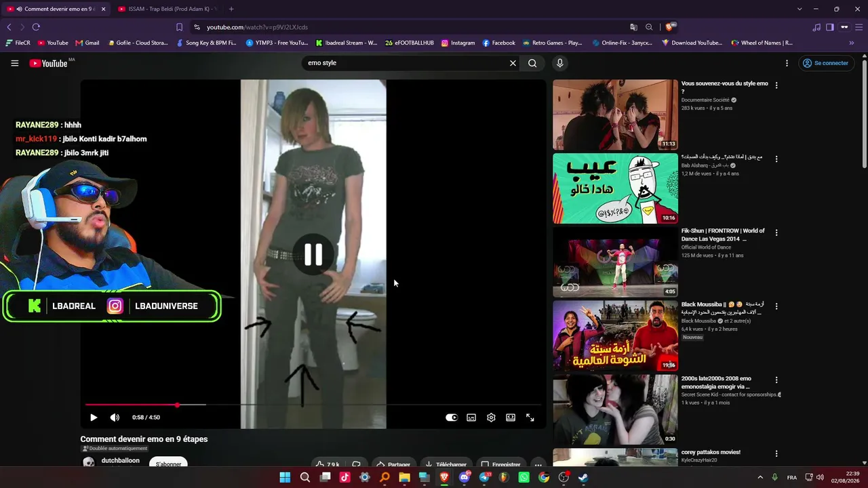Open the Facebook bookmark

[x=498, y=43]
